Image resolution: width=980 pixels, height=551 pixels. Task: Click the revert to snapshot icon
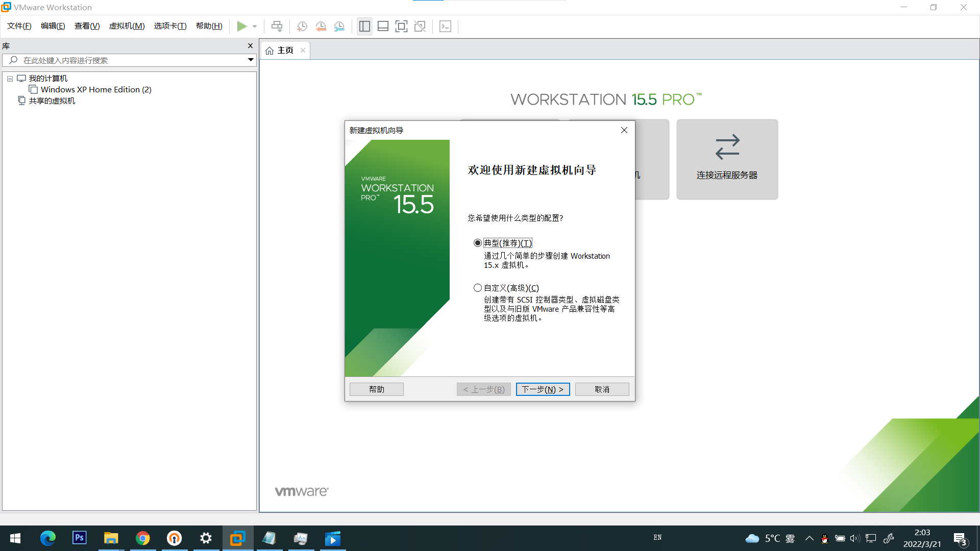[x=321, y=26]
